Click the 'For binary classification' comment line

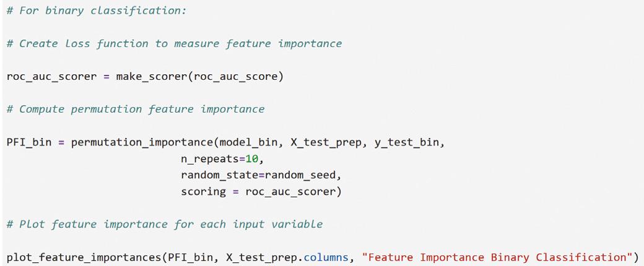tap(97, 11)
